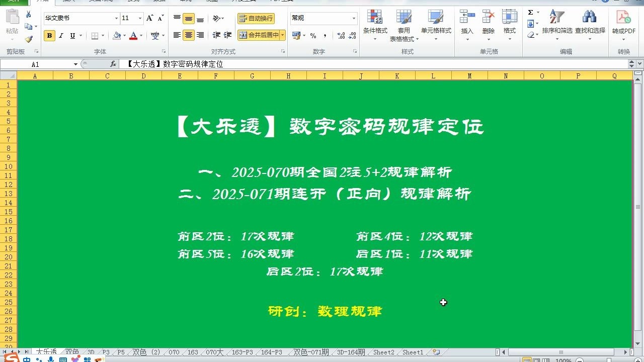Open borders dropdown arrow
This screenshot has width=644, height=362.
[103, 36]
